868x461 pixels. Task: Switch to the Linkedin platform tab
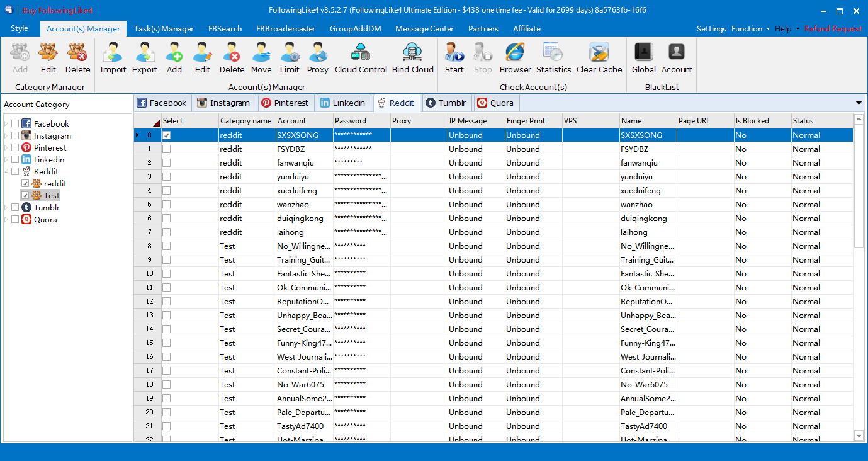point(342,103)
